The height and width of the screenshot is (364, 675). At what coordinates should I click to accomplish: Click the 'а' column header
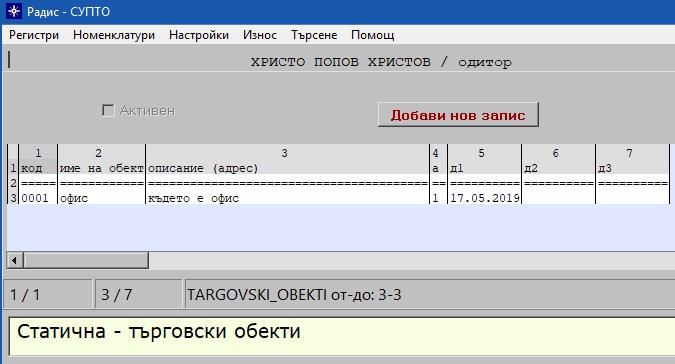(x=439, y=168)
